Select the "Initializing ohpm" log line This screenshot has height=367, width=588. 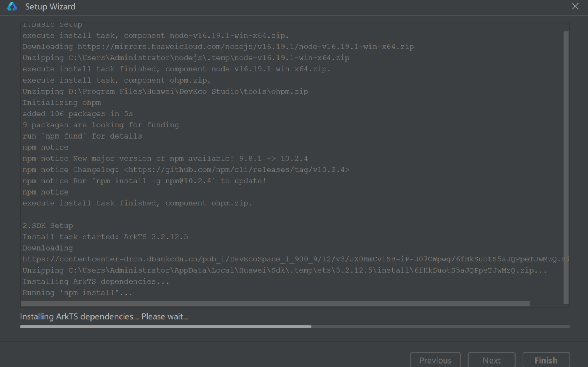tap(62, 103)
